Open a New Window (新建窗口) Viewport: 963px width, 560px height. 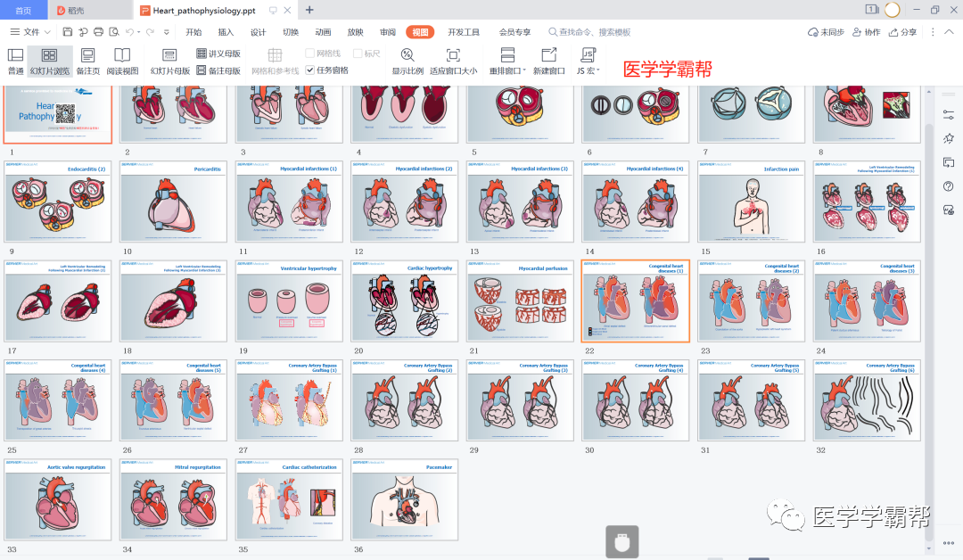[548, 62]
